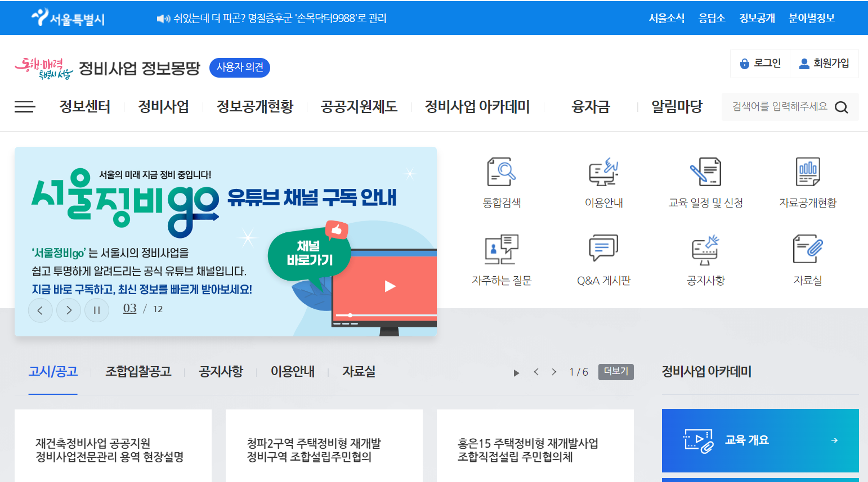Click the 교육 개요 arrow icon

[x=834, y=440]
